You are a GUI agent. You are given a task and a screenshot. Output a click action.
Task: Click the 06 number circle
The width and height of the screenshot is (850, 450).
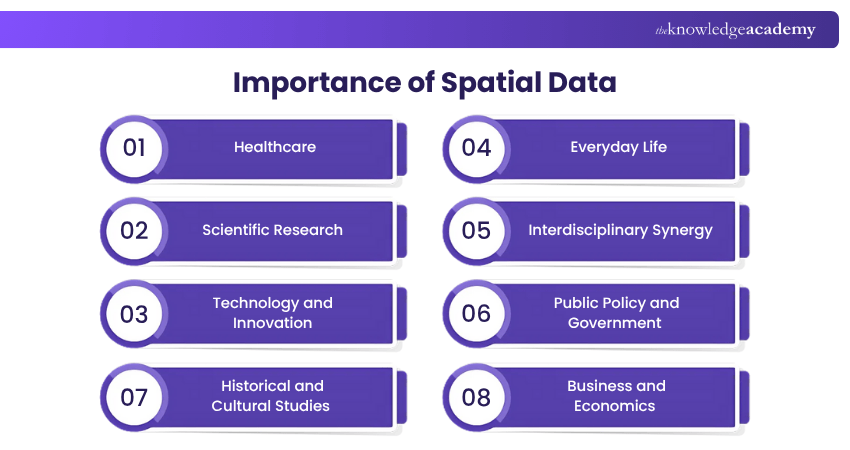tap(476, 314)
